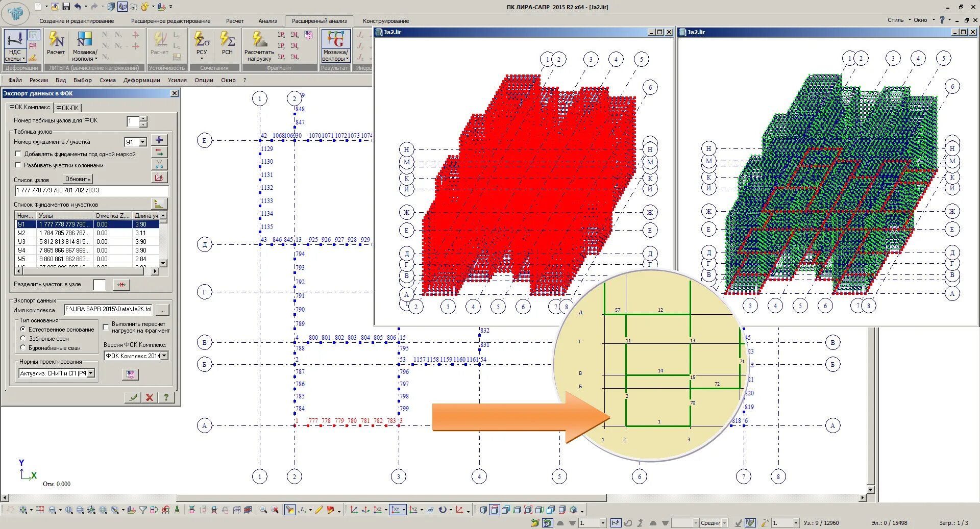Click the horizontal scrollbar of foundations list
This screenshot has width=980, height=529.
[87, 271]
